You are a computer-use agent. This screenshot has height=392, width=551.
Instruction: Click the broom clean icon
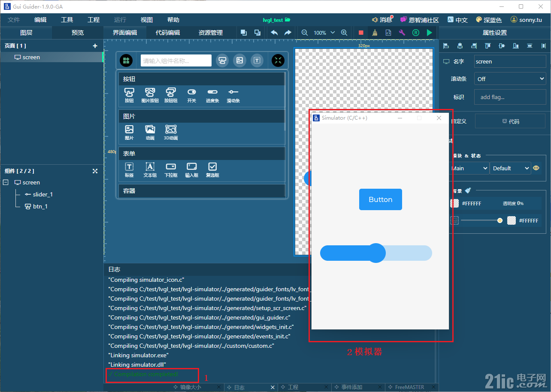click(375, 33)
